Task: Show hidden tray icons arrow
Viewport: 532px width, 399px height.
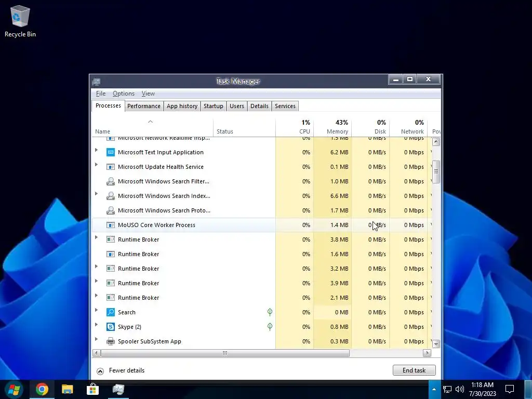Action: tap(434, 389)
